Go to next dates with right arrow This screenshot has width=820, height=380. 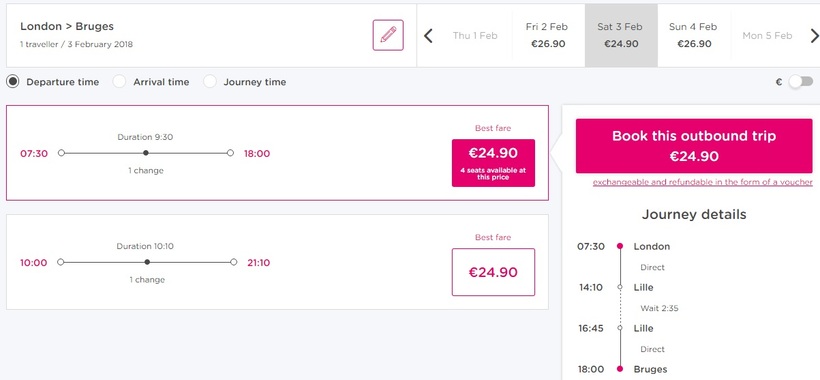click(814, 36)
